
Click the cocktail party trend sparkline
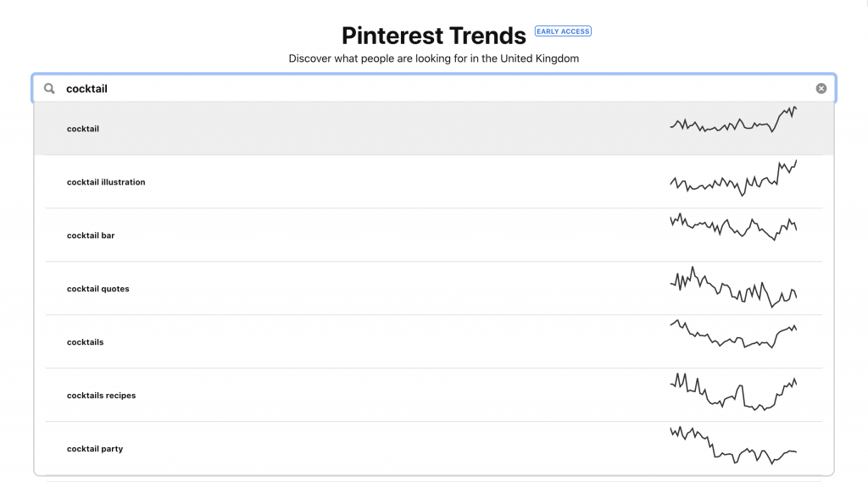(733, 446)
